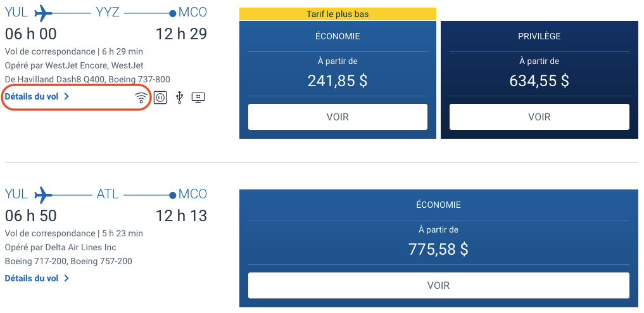Image resolution: width=644 pixels, height=313 pixels.
Task: Click the airplane icon on the YUL–YYZ–MCO route
Action: tap(43, 13)
